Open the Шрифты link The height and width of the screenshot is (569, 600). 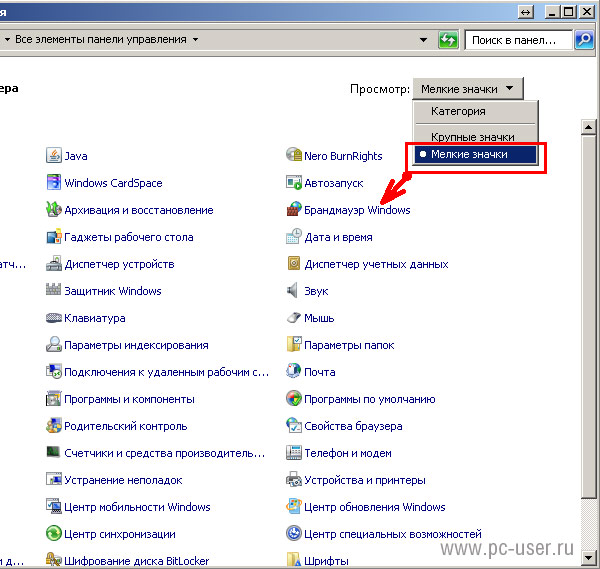click(326, 561)
